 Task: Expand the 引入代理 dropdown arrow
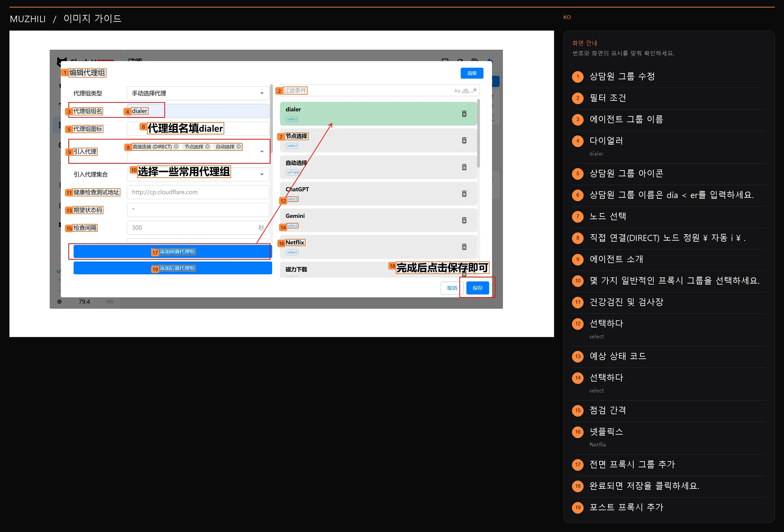[x=262, y=152]
